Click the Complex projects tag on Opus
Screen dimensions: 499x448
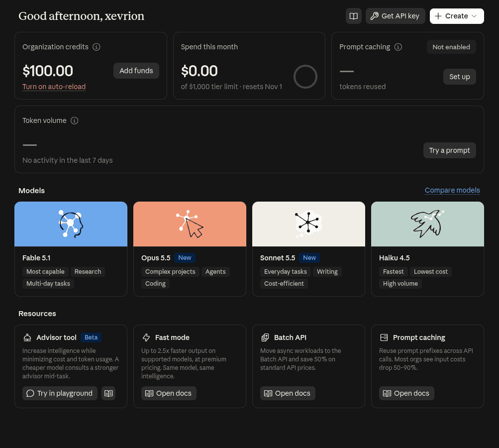[170, 272]
